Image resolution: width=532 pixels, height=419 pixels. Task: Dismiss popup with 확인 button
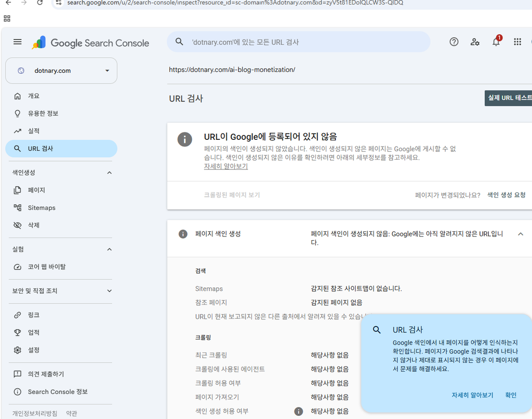(511, 395)
